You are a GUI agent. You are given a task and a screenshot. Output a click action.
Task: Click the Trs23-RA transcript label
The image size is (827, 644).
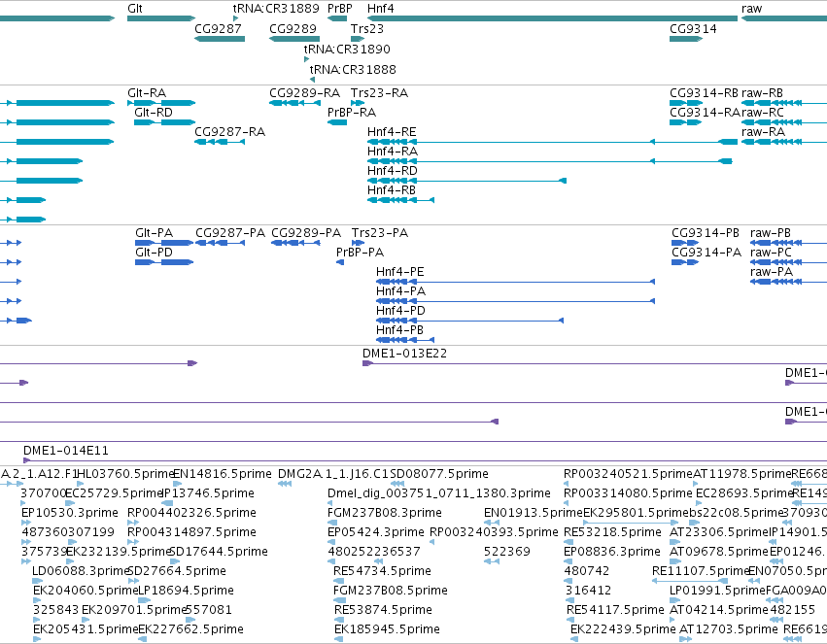379,93
